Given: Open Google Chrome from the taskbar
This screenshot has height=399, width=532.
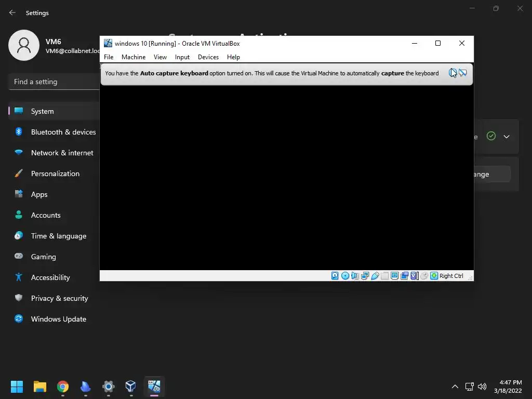Looking at the screenshot, I should (63, 387).
